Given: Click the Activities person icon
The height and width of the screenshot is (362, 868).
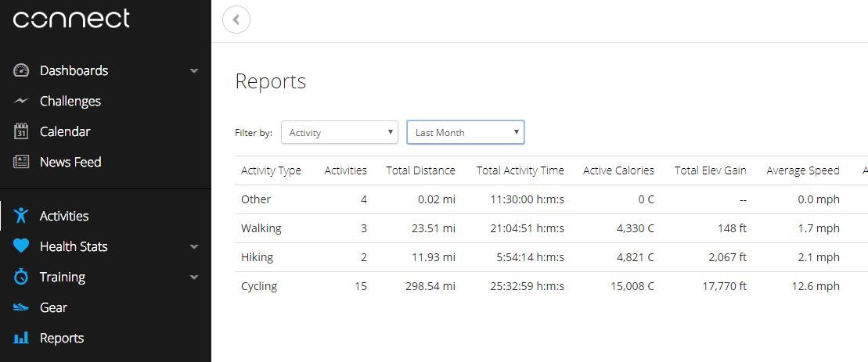Looking at the screenshot, I should pyautogui.click(x=21, y=216).
